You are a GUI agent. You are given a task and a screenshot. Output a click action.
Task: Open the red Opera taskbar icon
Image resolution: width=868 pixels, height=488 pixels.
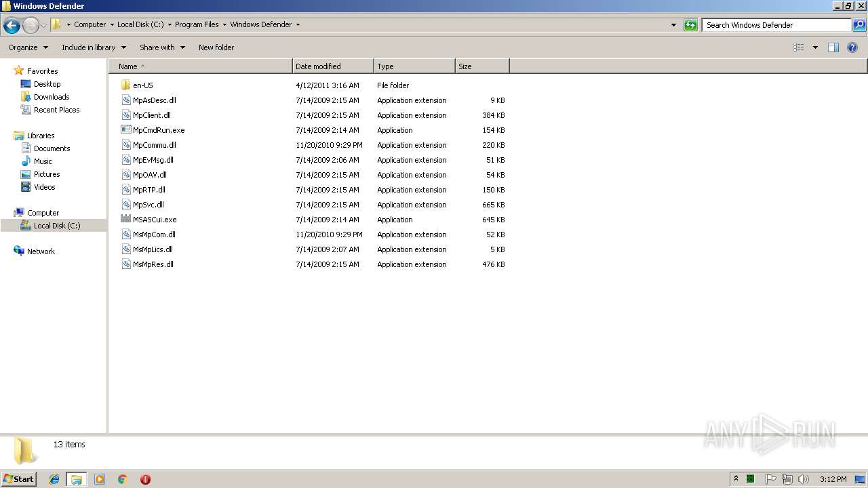point(145,479)
